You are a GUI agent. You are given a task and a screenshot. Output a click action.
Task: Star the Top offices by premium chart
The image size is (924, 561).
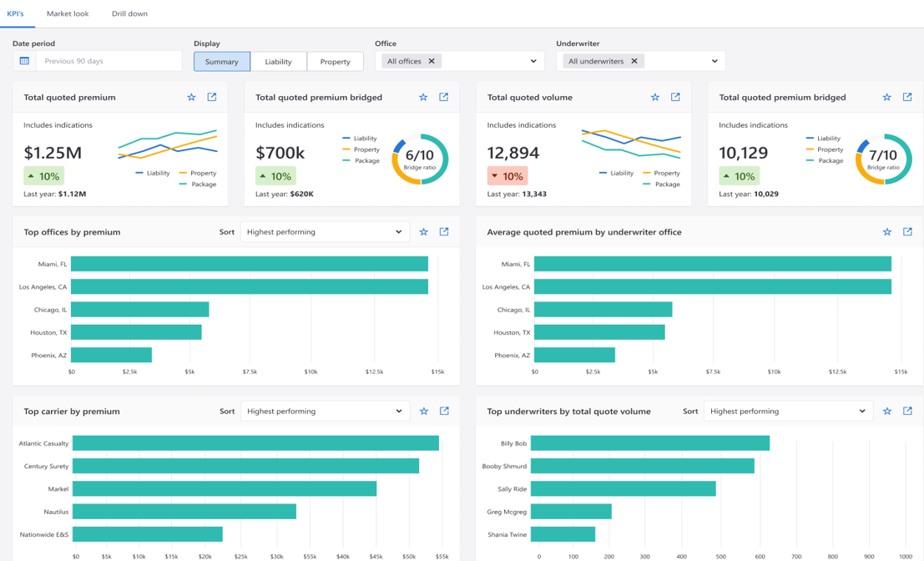click(423, 232)
